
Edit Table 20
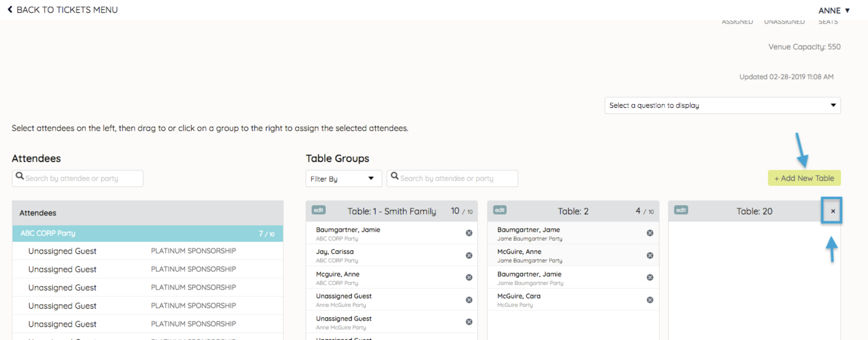(x=681, y=210)
